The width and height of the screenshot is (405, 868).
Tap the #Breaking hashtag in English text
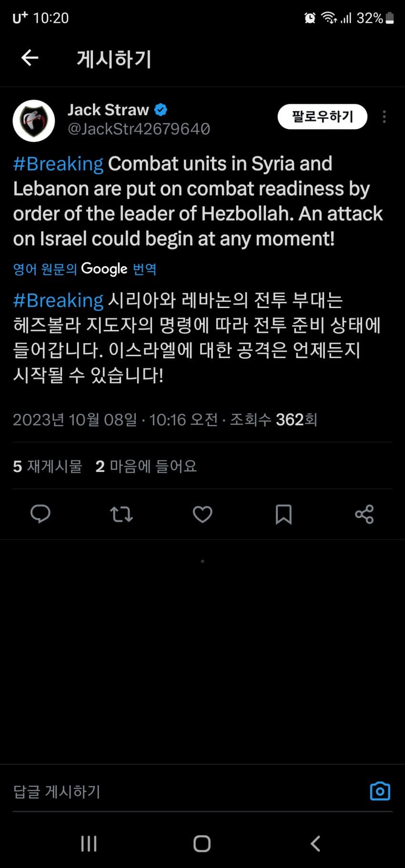click(58, 164)
